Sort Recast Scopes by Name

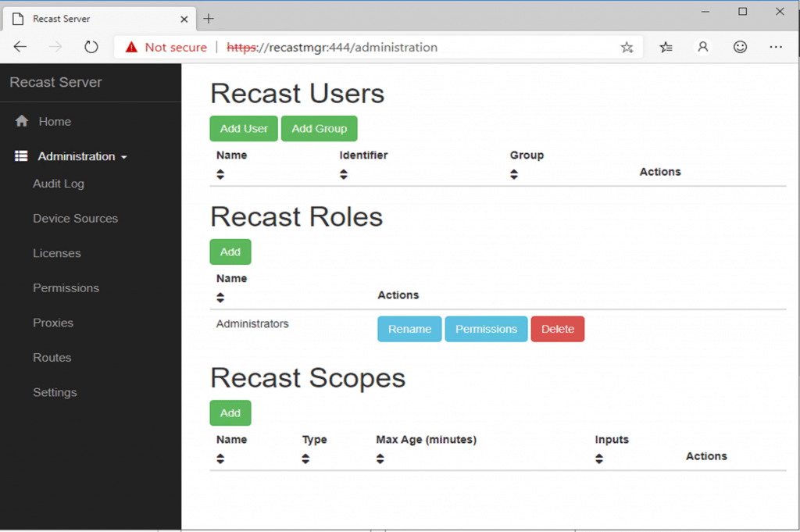(x=220, y=459)
